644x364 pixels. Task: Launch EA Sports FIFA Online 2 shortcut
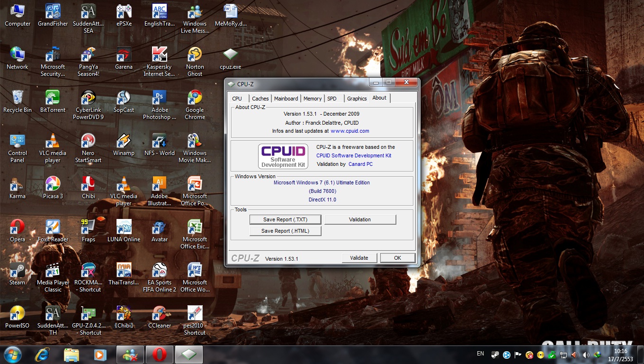pyautogui.click(x=159, y=277)
